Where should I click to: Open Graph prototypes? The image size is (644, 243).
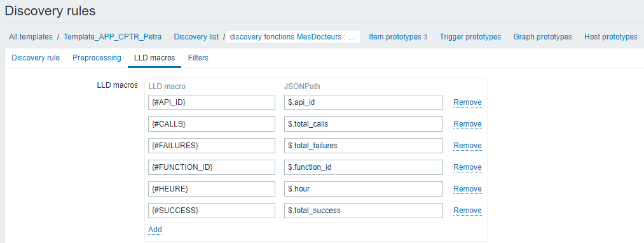(x=542, y=37)
